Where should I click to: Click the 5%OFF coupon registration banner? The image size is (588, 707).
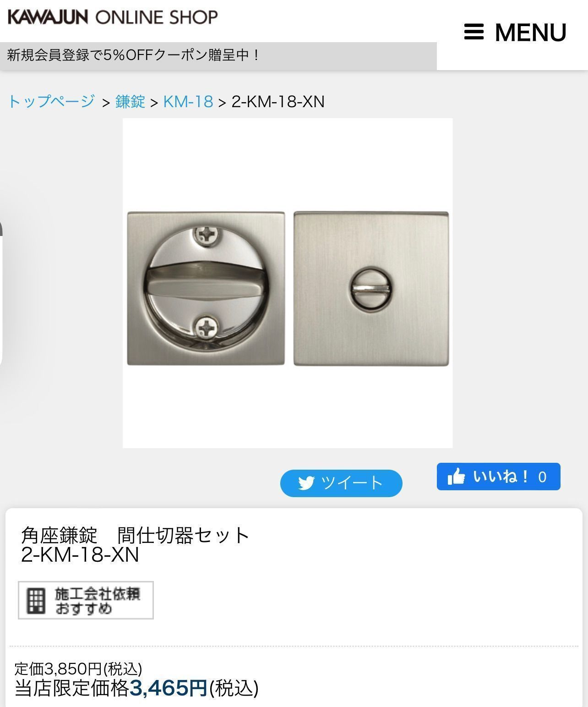click(218, 56)
